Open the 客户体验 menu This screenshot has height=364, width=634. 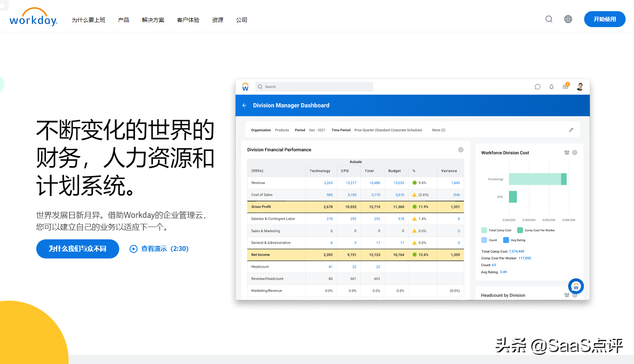188,20
